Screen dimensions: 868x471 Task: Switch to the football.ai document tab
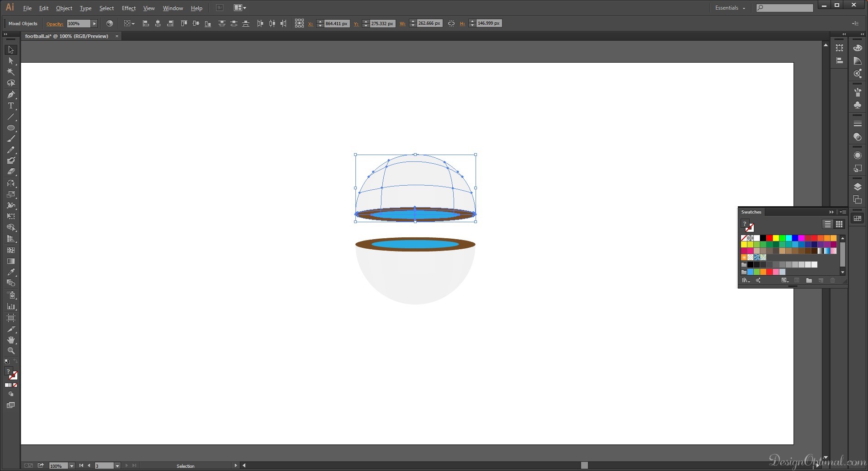pos(67,36)
